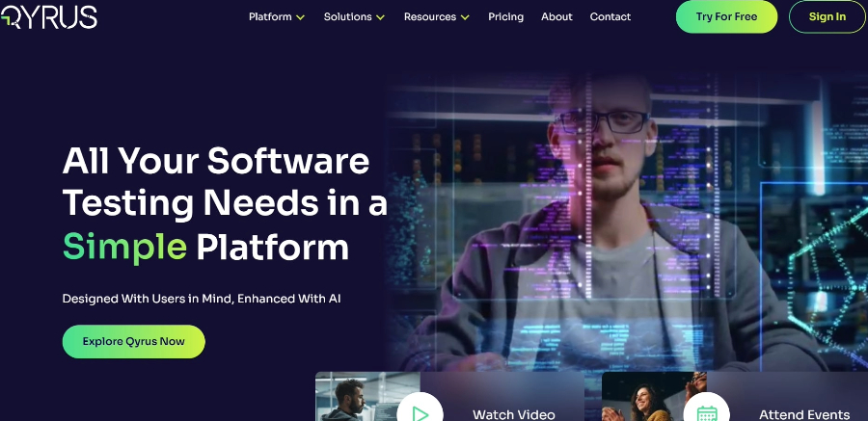This screenshot has width=868, height=421.
Task: Click the Try For Free button
Action: tap(726, 16)
